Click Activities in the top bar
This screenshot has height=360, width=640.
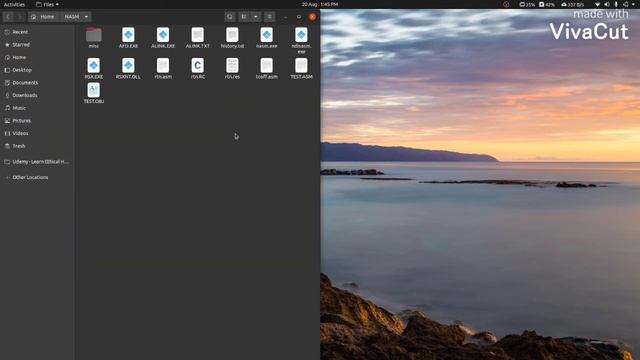(14, 4)
